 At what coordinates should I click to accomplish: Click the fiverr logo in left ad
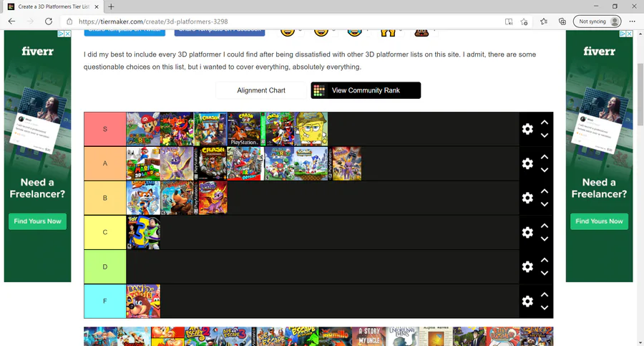37,51
